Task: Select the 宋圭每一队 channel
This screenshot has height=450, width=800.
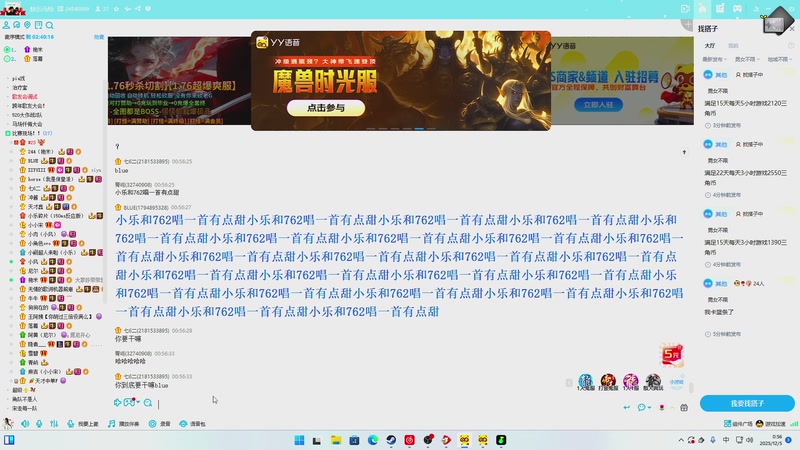Action: 24,408
